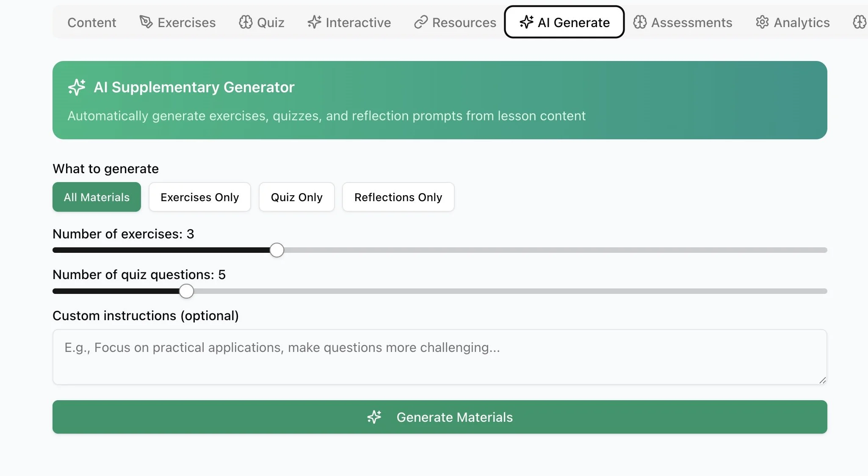The height and width of the screenshot is (476, 868).
Task: Select Quiz Only option
Action: [x=296, y=197]
